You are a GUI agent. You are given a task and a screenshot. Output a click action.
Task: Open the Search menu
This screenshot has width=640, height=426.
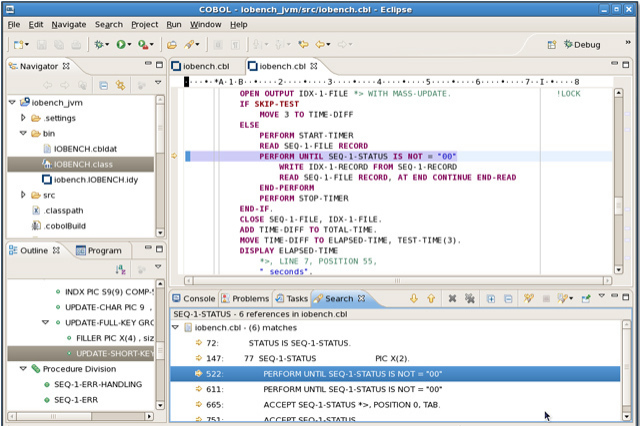click(108, 23)
